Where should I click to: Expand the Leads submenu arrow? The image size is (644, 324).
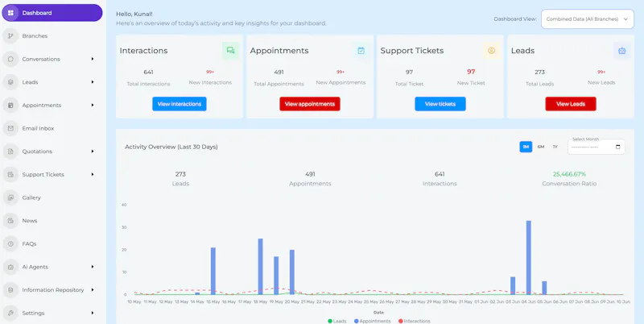93,82
